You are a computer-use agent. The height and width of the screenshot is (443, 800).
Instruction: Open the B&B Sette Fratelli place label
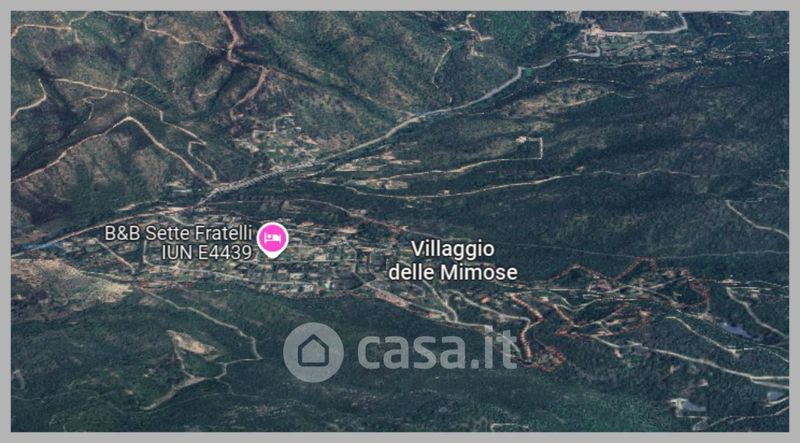tap(178, 233)
